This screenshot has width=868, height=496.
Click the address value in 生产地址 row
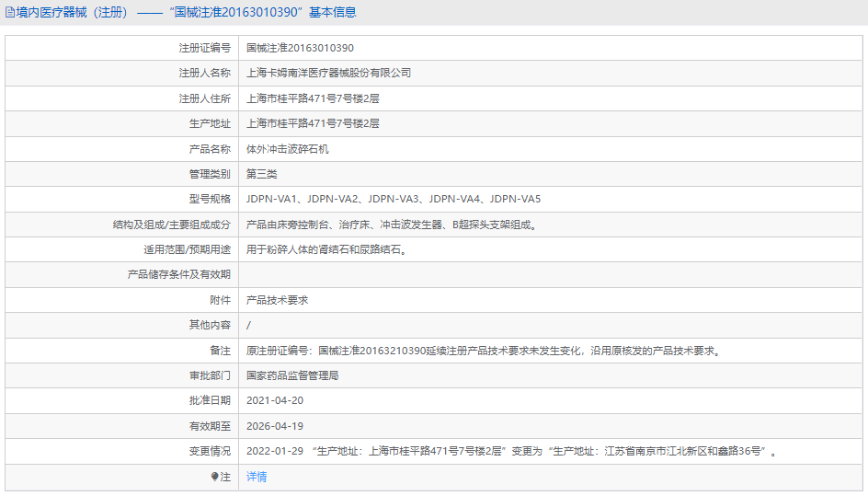point(313,123)
